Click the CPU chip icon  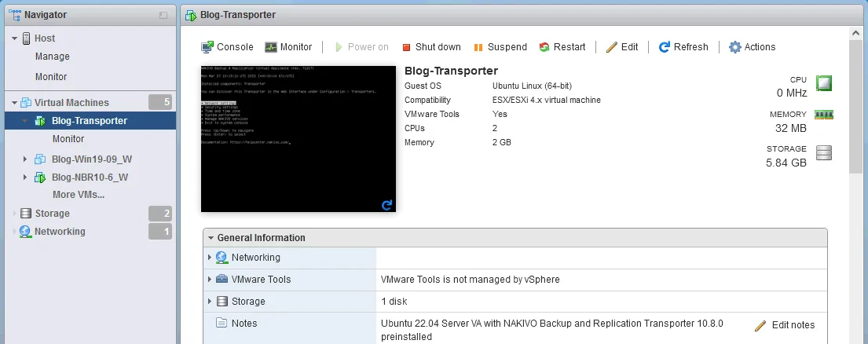(x=824, y=83)
